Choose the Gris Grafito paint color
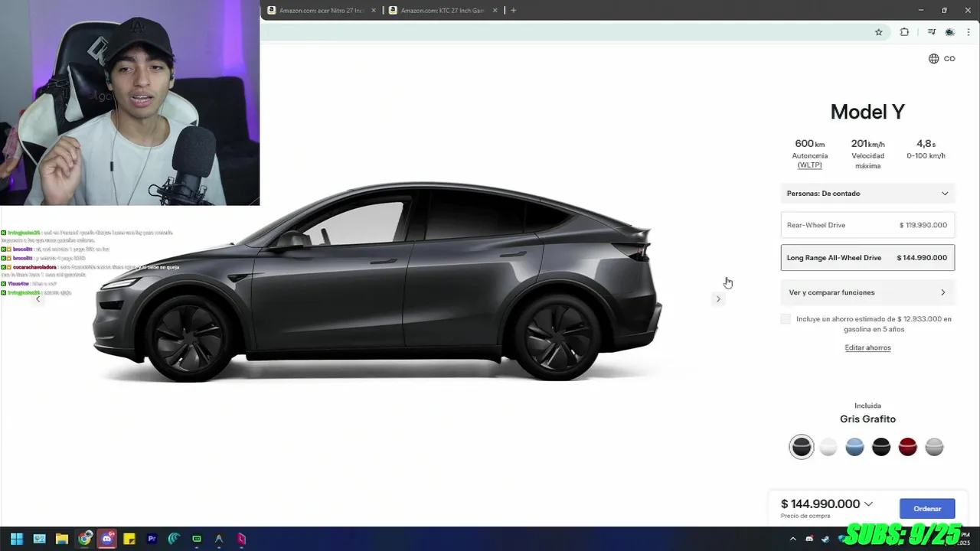 [x=802, y=447]
